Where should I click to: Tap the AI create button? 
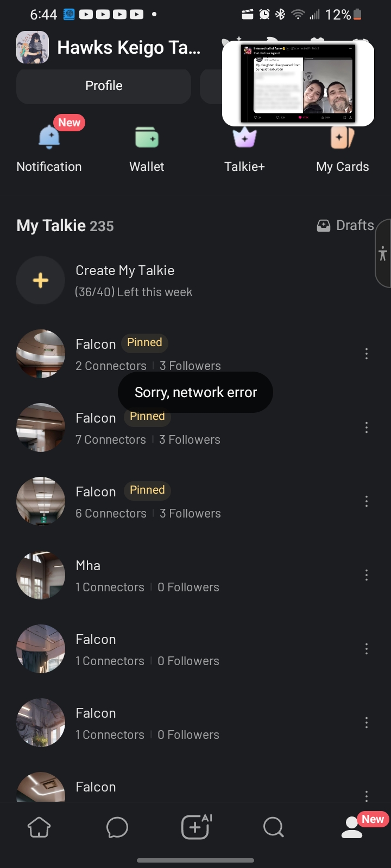point(195,827)
